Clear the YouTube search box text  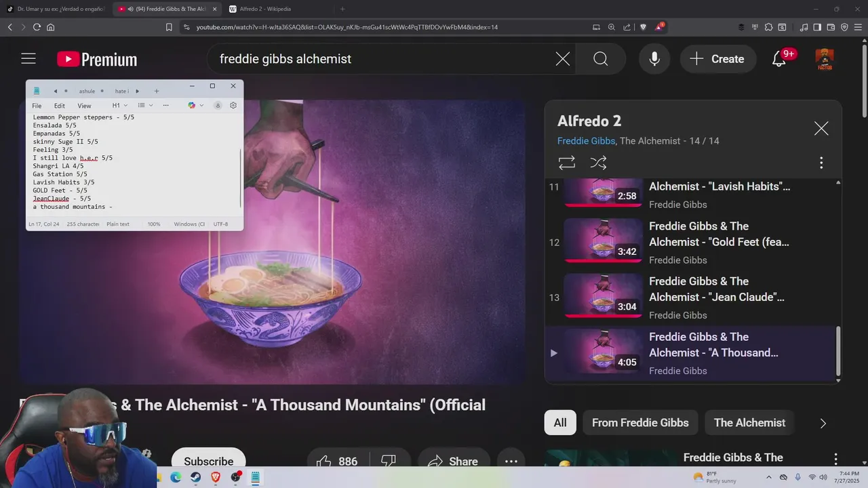(x=563, y=59)
